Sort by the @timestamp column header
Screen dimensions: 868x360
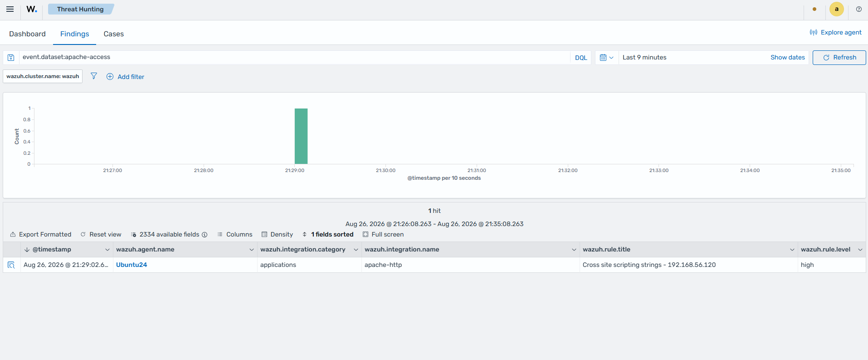[x=52, y=250]
